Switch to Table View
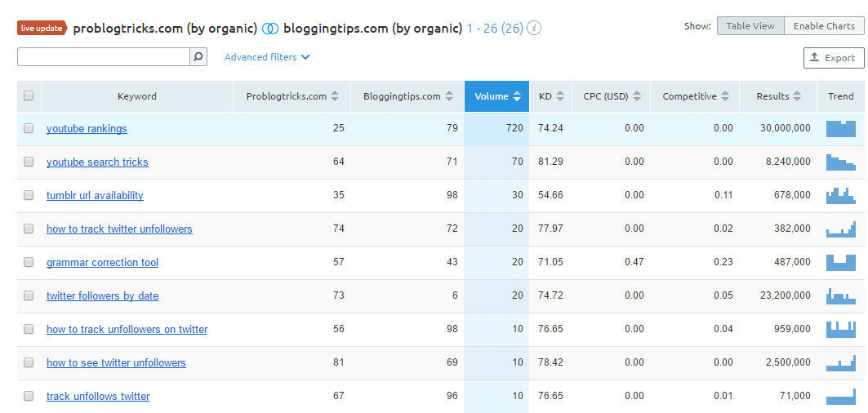 [x=750, y=26]
